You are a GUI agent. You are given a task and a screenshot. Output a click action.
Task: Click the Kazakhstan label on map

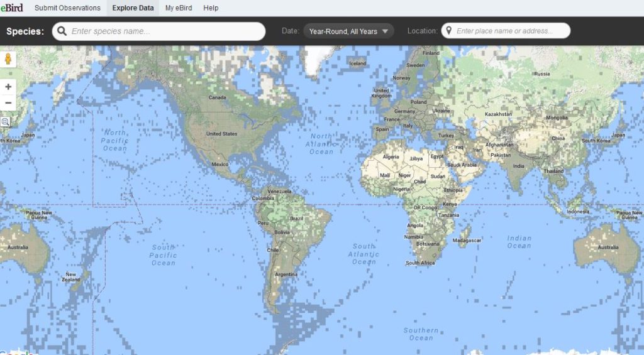click(x=498, y=114)
